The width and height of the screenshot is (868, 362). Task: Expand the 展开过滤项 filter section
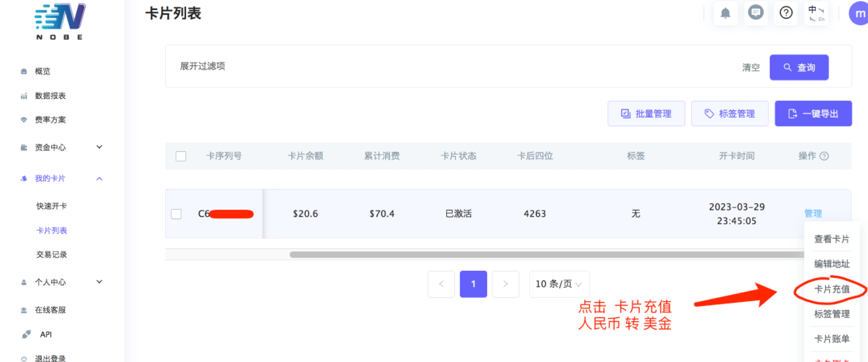tap(202, 66)
